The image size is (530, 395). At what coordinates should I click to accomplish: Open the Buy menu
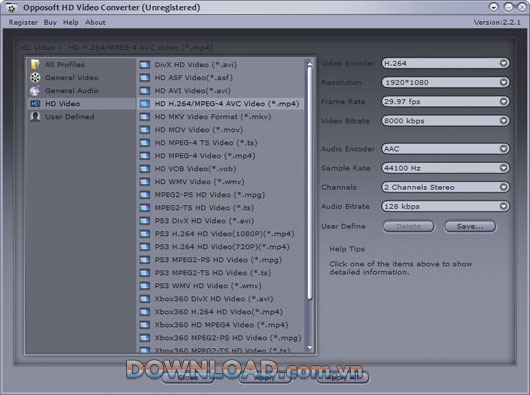[50, 22]
